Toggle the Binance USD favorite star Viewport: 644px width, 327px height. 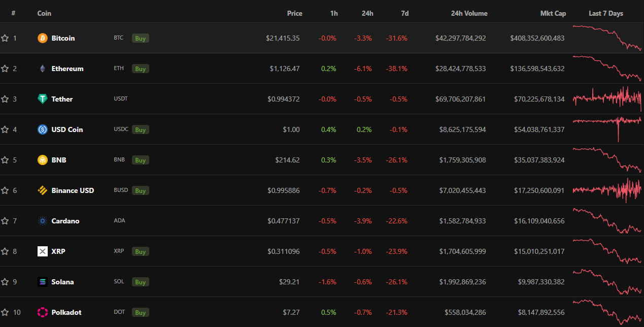tap(5, 190)
